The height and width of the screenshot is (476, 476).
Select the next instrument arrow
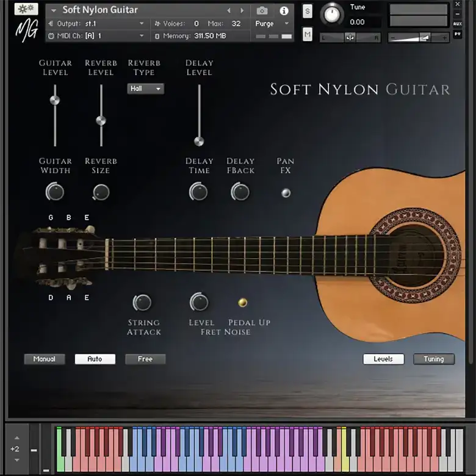pos(242,10)
